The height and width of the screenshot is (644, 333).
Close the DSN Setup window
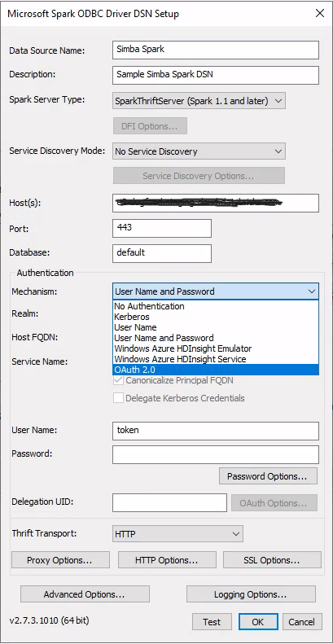[320, 13]
